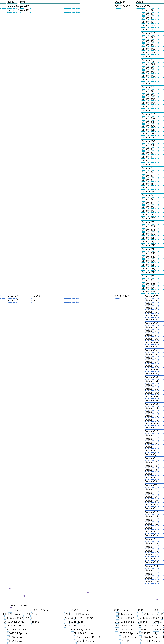
Task: Click the Dscam-RAA transcript label
Action: point(148,25)
